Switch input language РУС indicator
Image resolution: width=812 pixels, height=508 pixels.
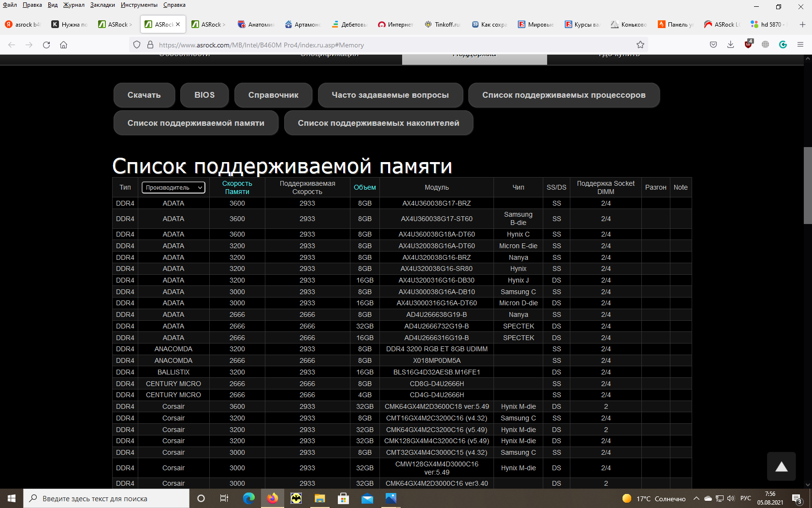[x=746, y=498]
